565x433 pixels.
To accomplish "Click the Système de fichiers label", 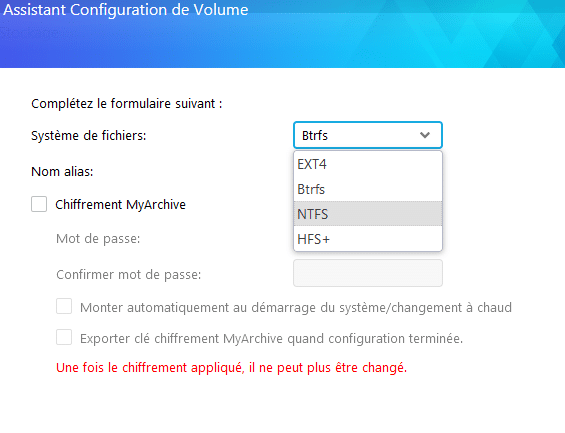I will click(x=89, y=136).
